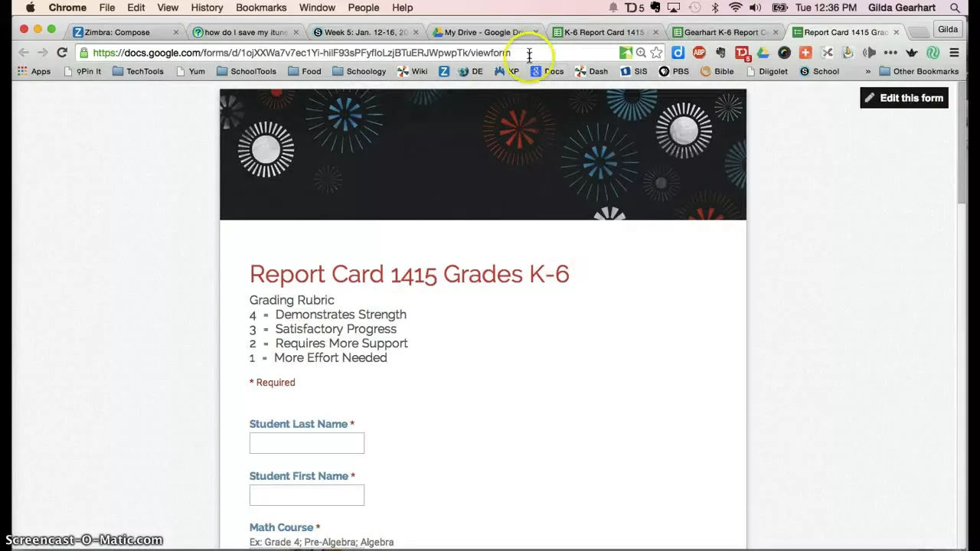The height and width of the screenshot is (551, 980).
Task: Open the Apps bookmarks shortcut
Action: (x=34, y=71)
